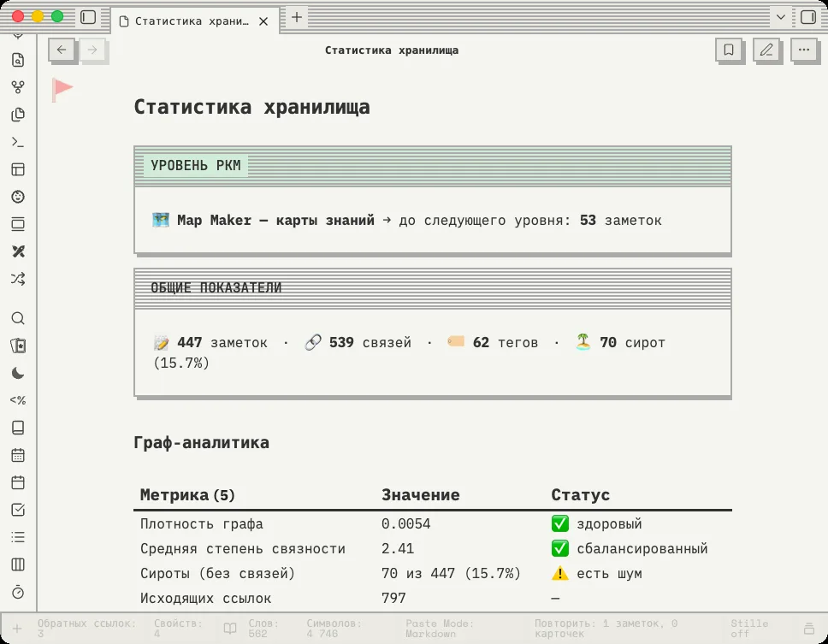Click the pencil-ruler design ribbon icon
The image size is (828, 644).
(x=18, y=251)
